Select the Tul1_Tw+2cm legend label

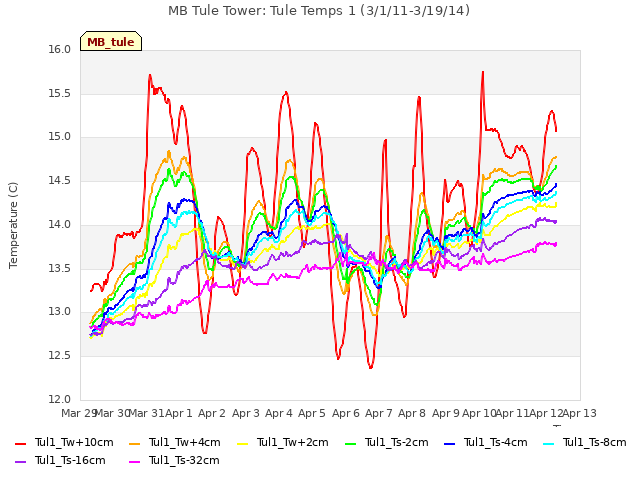pyautogui.click(x=293, y=442)
